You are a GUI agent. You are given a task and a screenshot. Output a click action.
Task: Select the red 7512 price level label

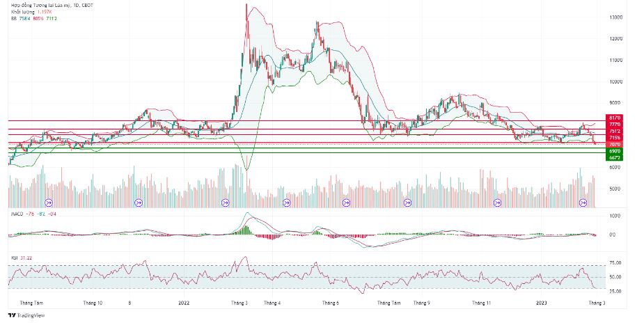pyautogui.click(x=615, y=132)
